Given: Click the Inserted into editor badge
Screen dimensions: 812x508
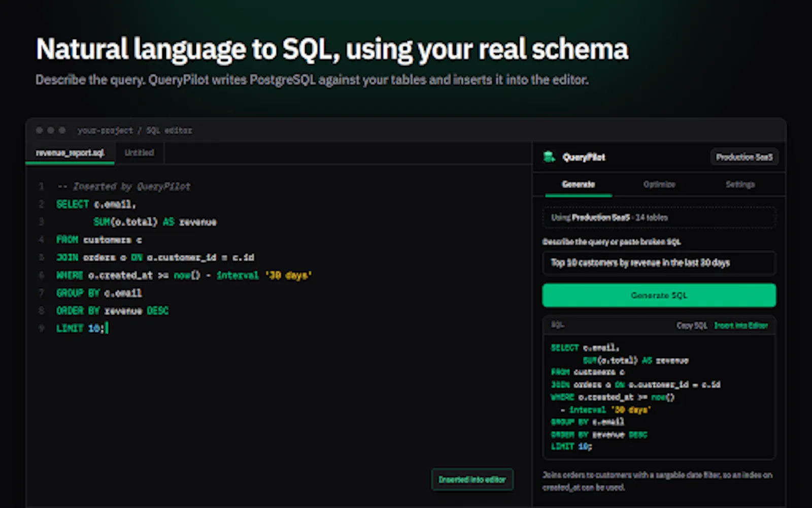Looking at the screenshot, I should tap(472, 480).
